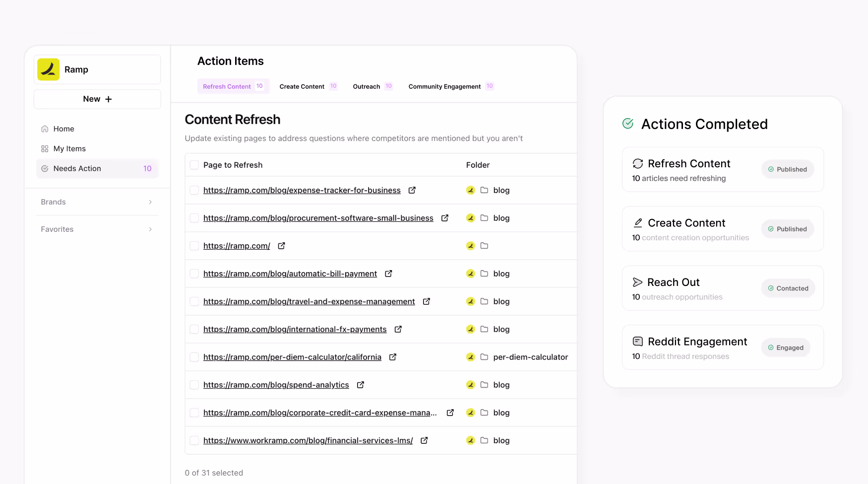Check the financial-services-lms row checkbox
868x484 pixels.
point(194,440)
